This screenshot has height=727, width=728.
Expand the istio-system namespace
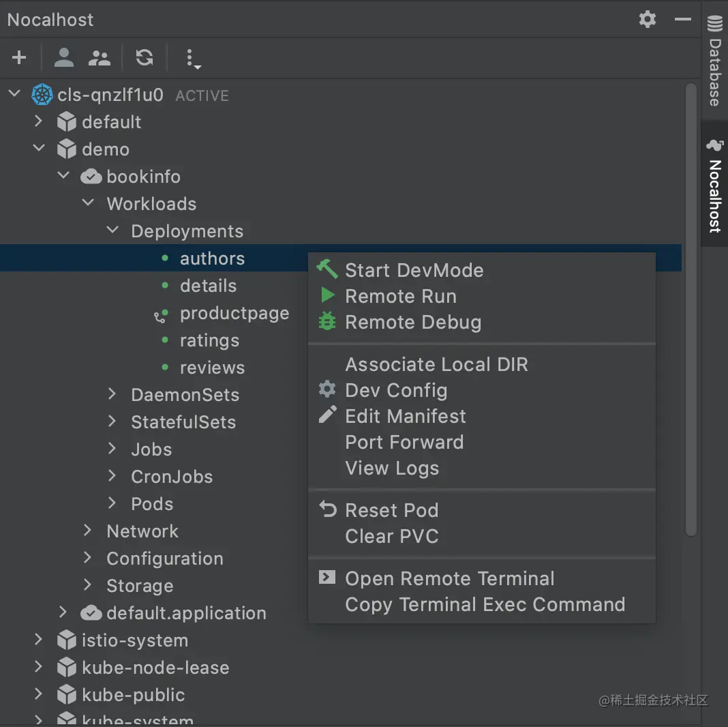[39, 640]
